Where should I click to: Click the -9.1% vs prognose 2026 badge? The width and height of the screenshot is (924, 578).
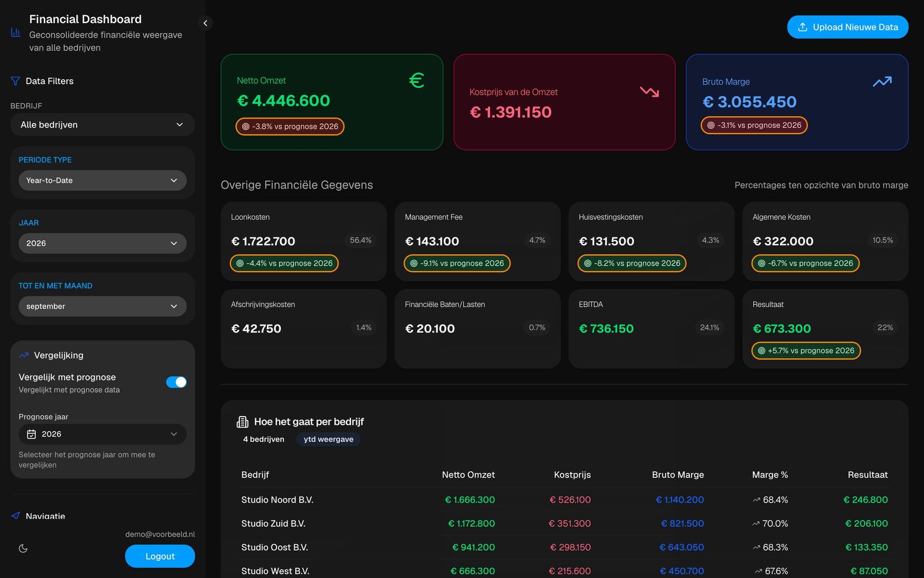457,264
